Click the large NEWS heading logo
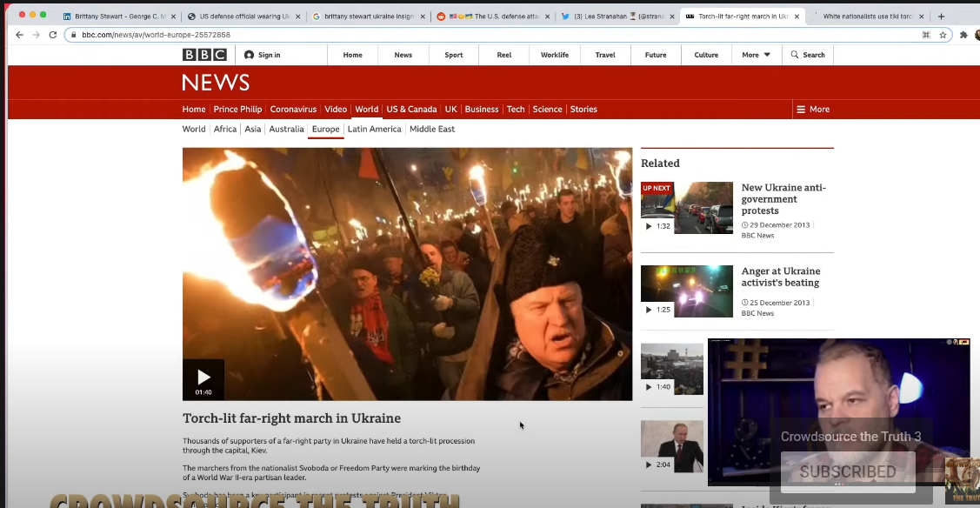The height and width of the screenshot is (508, 980). point(216,83)
